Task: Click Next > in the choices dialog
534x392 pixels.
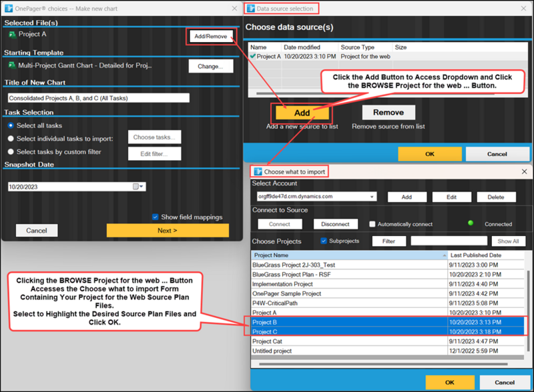Action: pyautogui.click(x=168, y=231)
